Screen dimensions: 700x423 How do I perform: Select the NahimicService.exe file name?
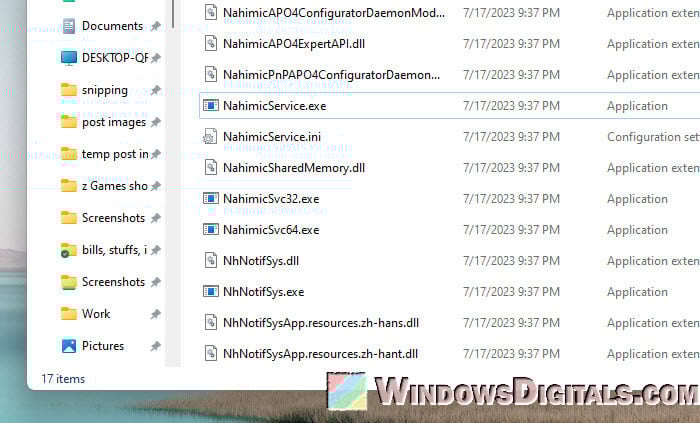pos(275,106)
